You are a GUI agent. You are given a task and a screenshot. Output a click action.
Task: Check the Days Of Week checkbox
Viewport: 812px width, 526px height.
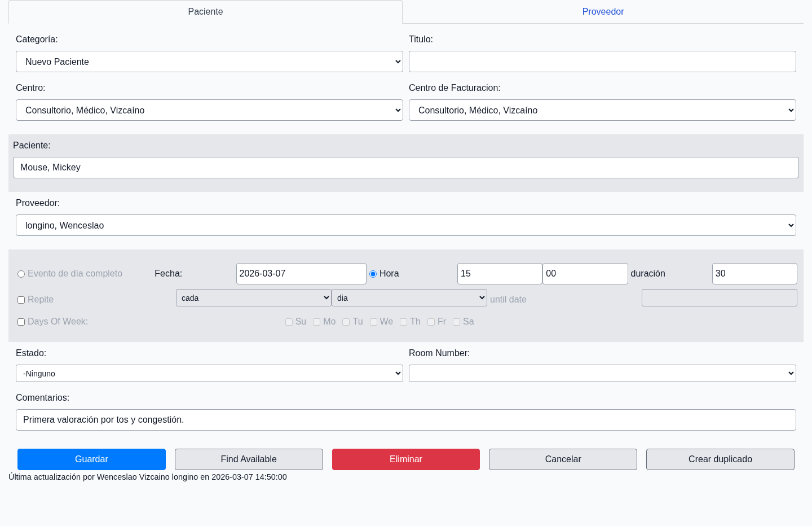coord(21,322)
